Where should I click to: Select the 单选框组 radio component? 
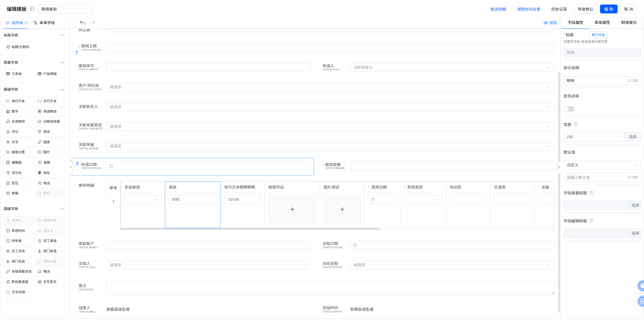(50, 112)
